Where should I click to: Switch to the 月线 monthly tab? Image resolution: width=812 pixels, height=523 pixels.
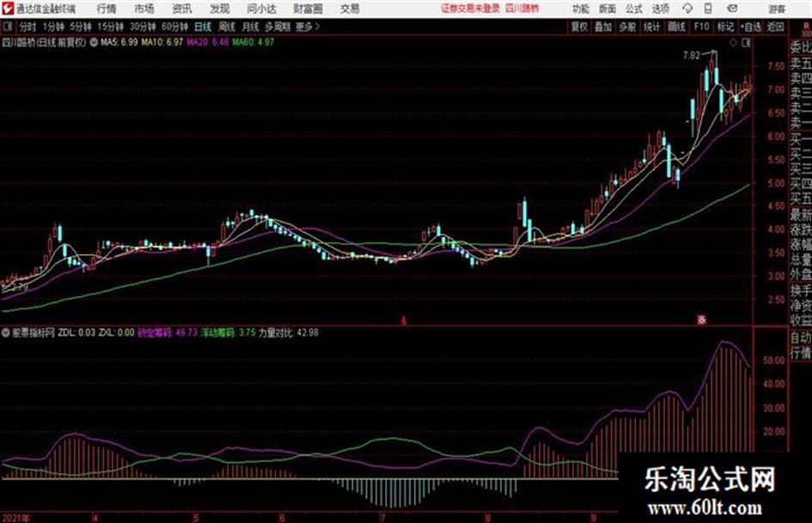point(251,27)
